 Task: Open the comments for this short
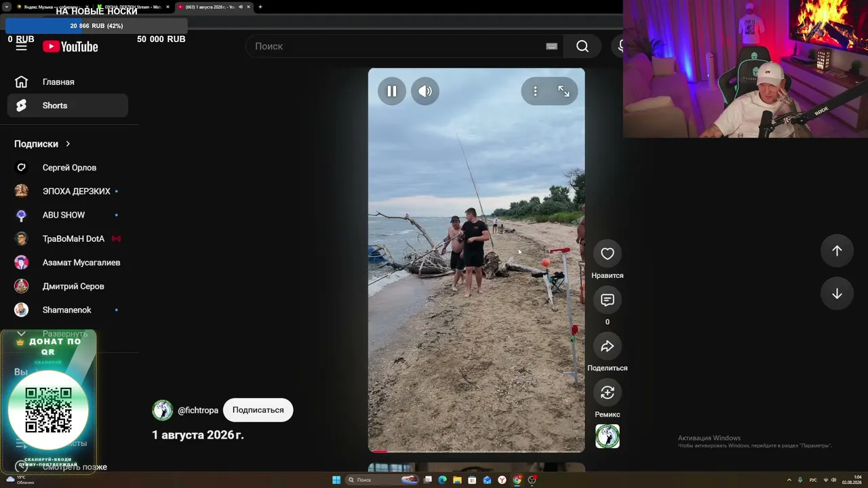click(x=607, y=300)
